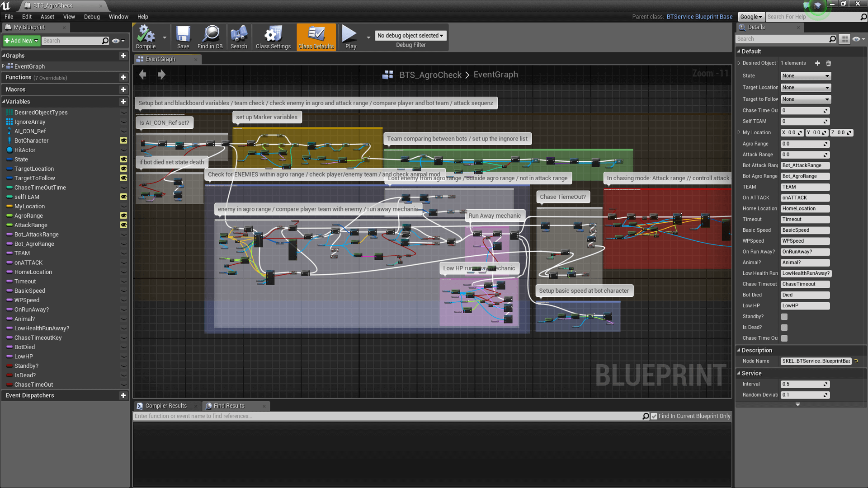Add element to Desired Object array

[817, 63]
